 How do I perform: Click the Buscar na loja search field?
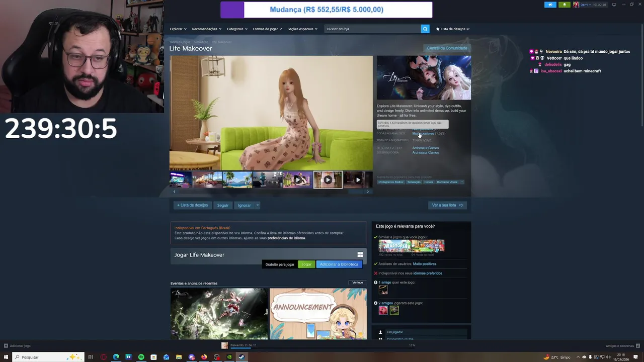tap(372, 29)
